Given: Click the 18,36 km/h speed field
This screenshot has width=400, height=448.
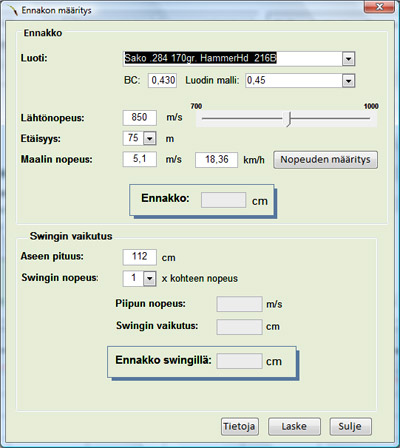Looking at the screenshot, I should point(217,160).
